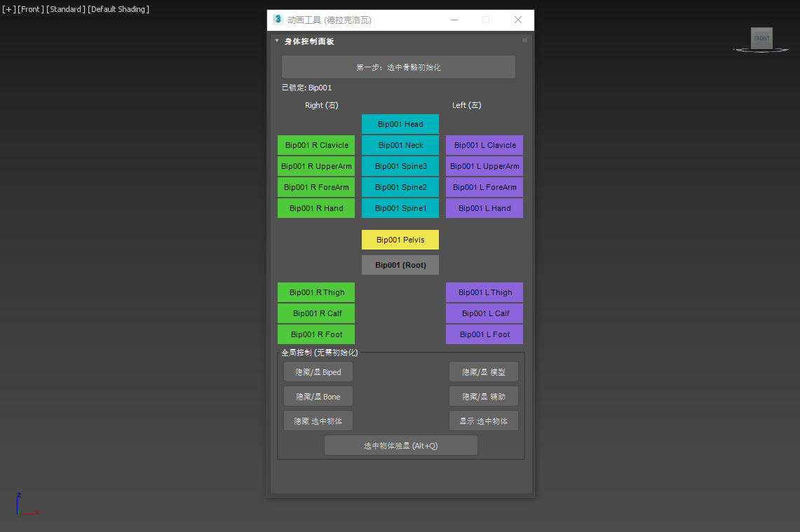Click 选中物体独显 (Alt+Q) button
This screenshot has height=532, width=800.
[400, 446]
